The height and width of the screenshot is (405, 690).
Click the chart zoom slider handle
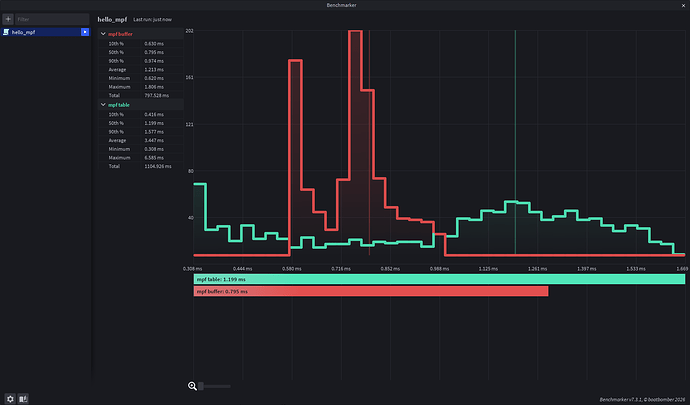pyautogui.click(x=201, y=386)
